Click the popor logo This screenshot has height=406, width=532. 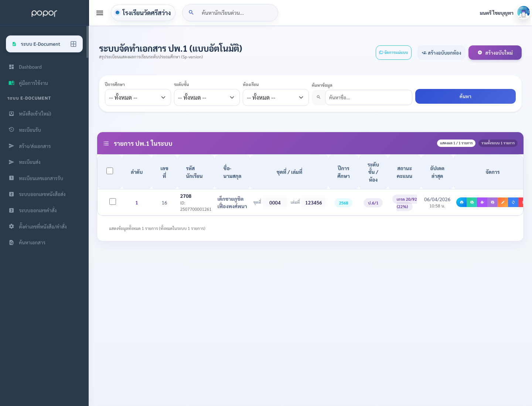coord(44,13)
